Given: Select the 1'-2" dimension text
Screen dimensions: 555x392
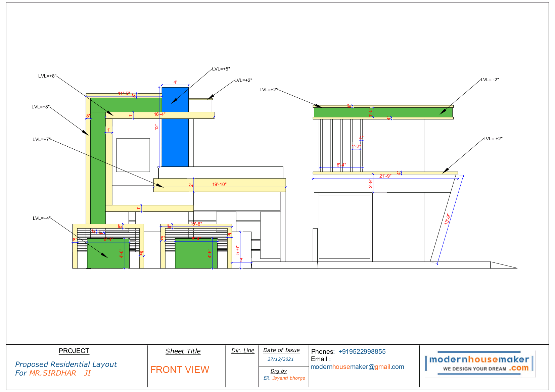Looking at the screenshot, I should pyautogui.click(x=356, y=146).
